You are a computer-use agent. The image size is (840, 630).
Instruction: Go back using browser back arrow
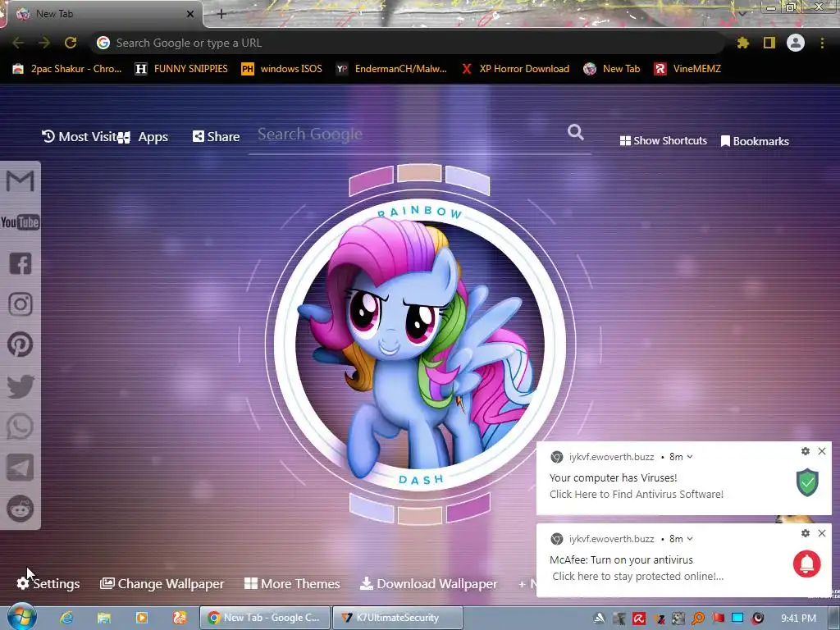click(x=18, y=43)
